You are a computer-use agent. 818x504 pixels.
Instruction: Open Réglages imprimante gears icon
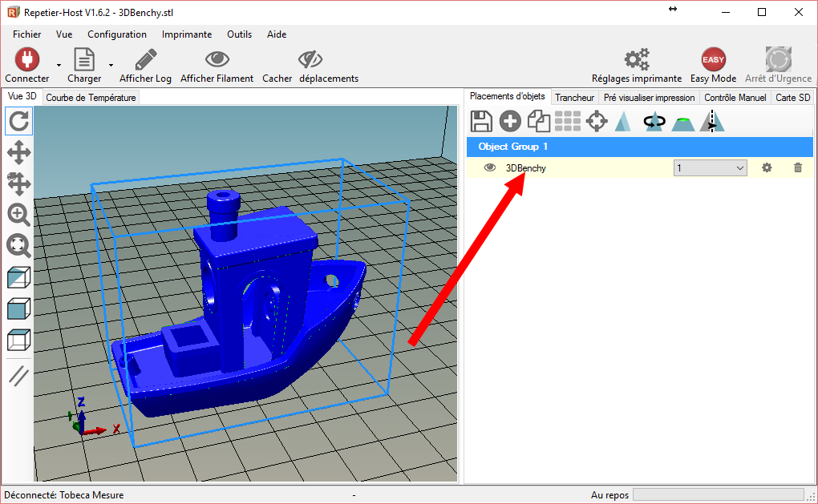637,59
